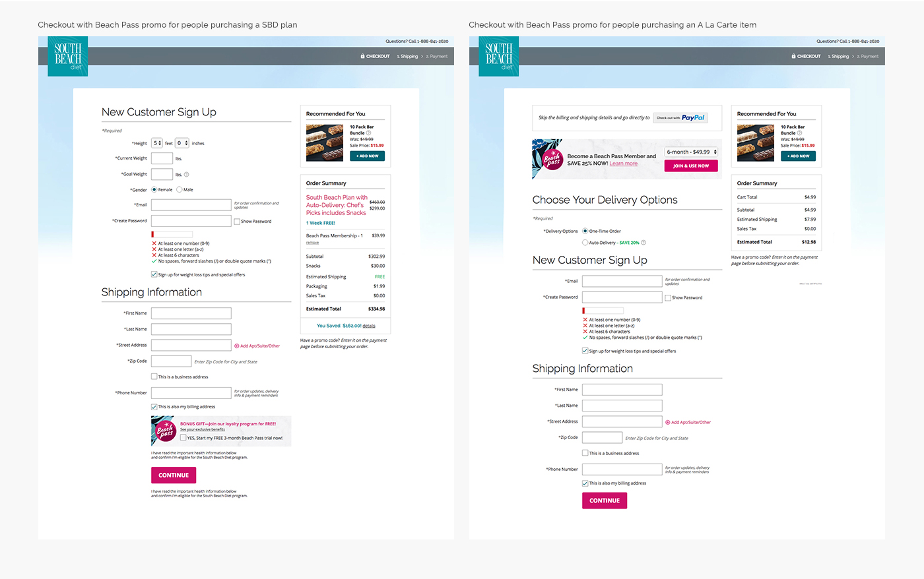The width and height of the screenshot is (924, 579).
Task: Select the One-Time Order delivery option
Action: tap(585, 231)
